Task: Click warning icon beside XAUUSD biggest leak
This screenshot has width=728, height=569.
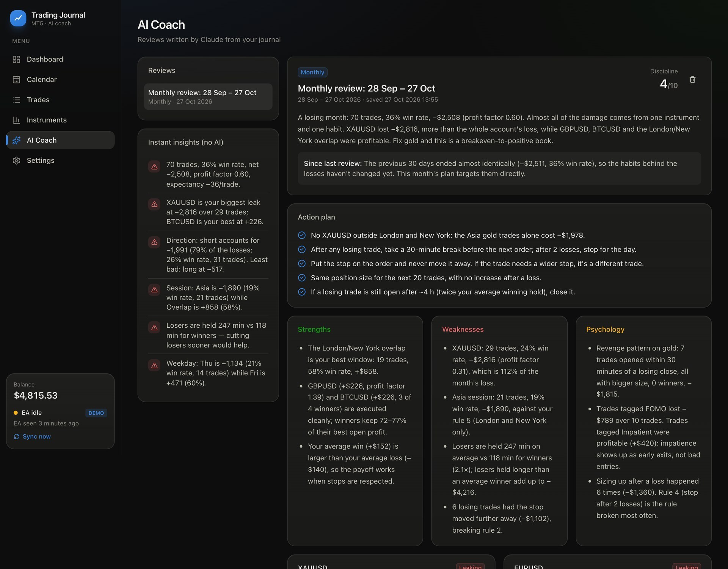Action: click(154, 204)
